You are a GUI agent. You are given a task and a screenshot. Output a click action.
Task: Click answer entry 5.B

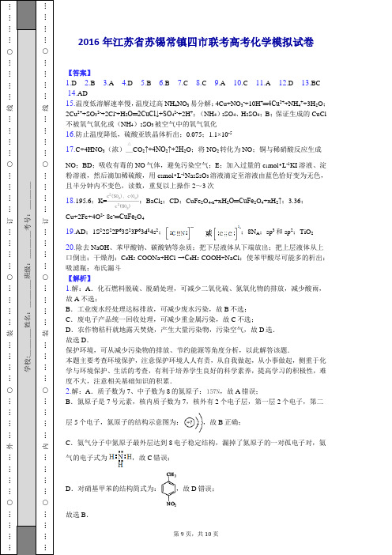tap(145, 83)
